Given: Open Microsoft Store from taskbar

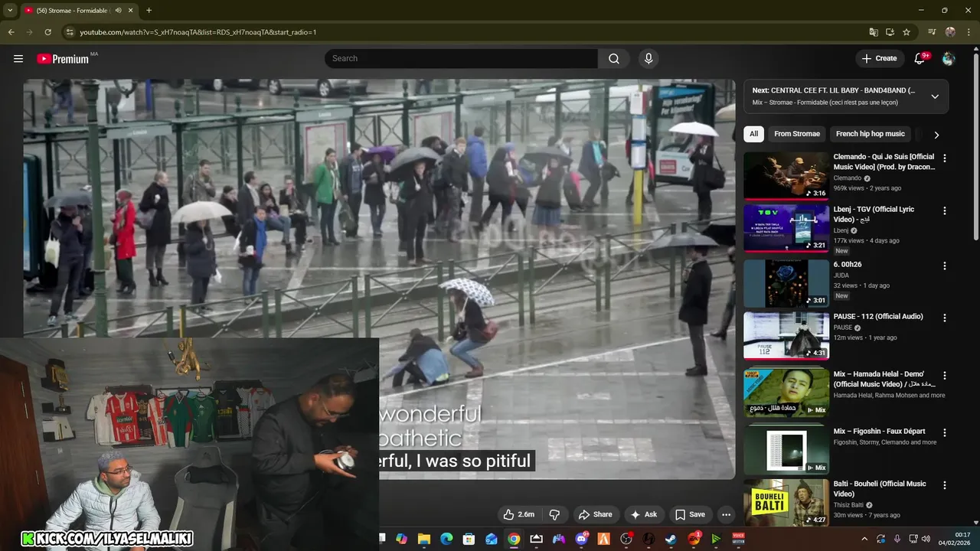Looking at the screenshot, I should point(469,540).
